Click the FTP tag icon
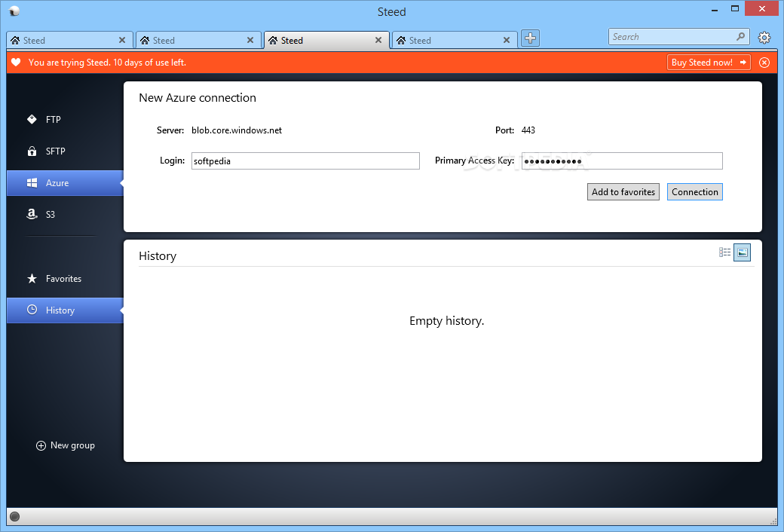The height and width of the screenshot is (532, 784). pyautogui.click(x=32, y=120)
